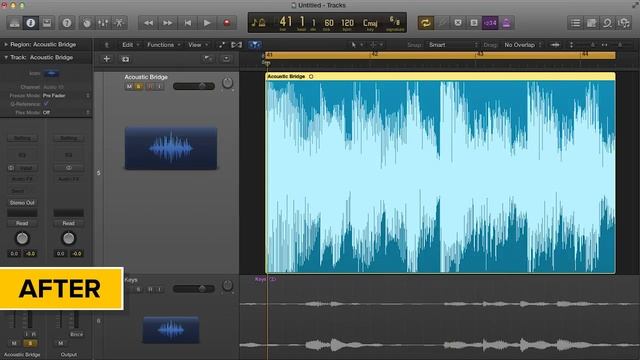Viewport: 640px width, 360px height.
Task: Open the Snap Smart dropdown
Action: click(x=453, y=45)
